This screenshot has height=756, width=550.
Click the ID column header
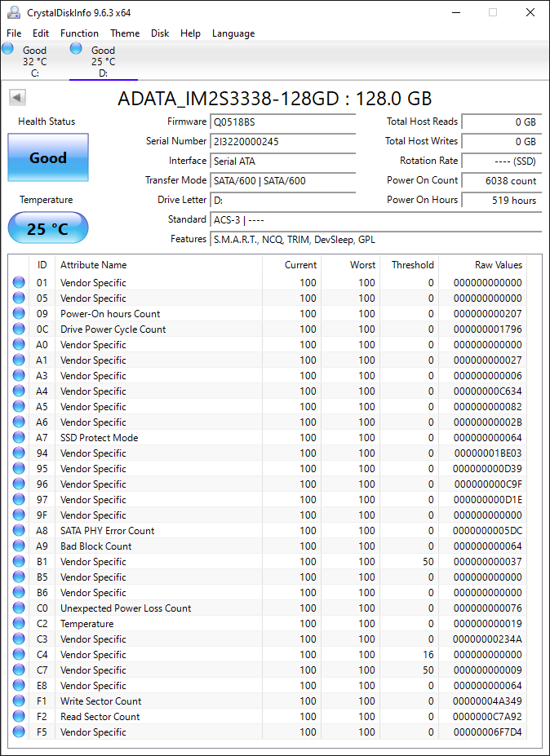(42, 265)
